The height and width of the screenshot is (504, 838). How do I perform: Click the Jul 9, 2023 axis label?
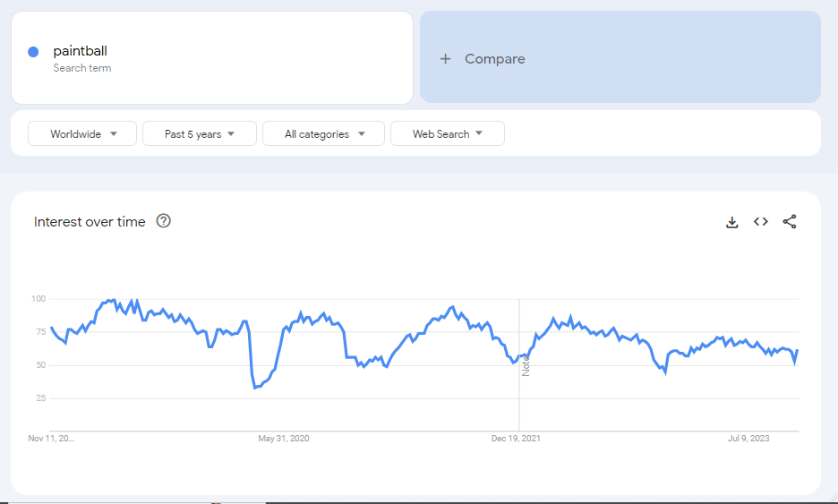748,439
